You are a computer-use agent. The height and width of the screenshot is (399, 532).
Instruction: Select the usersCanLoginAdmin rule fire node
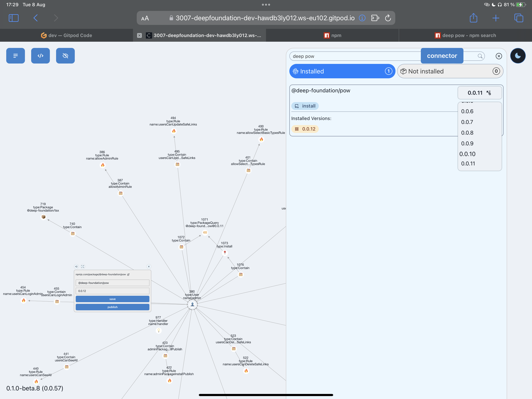[x=23, y=300]
